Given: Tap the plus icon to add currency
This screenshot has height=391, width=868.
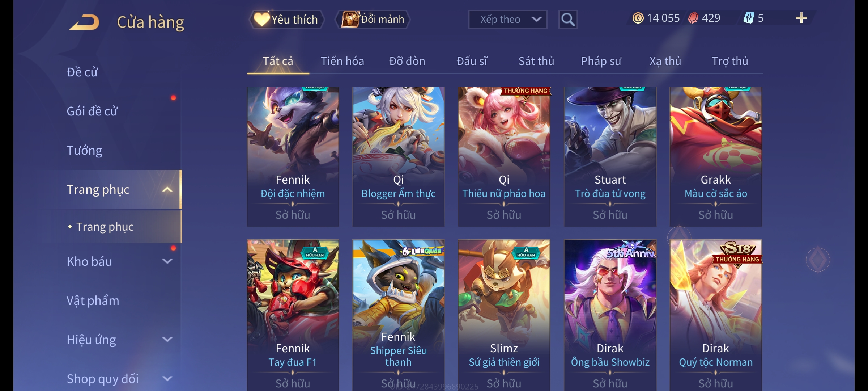Looking at the screenshot, I should [x=801, y=18].
